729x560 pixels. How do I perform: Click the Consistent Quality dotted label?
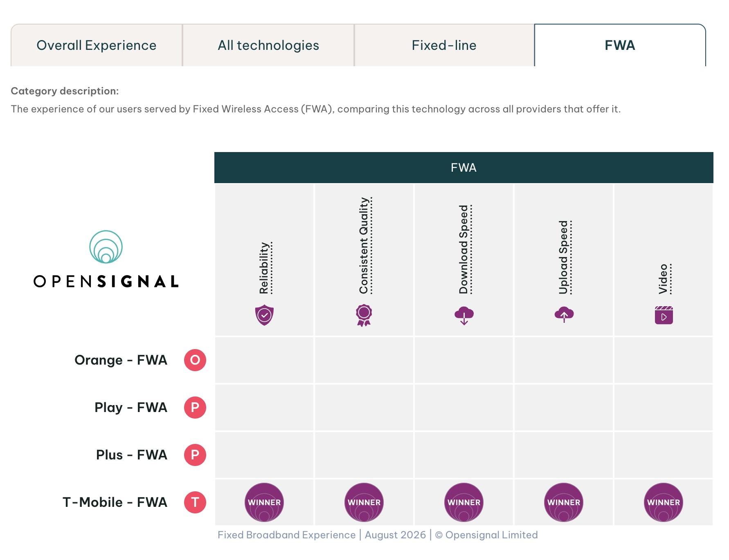[365, 246]
